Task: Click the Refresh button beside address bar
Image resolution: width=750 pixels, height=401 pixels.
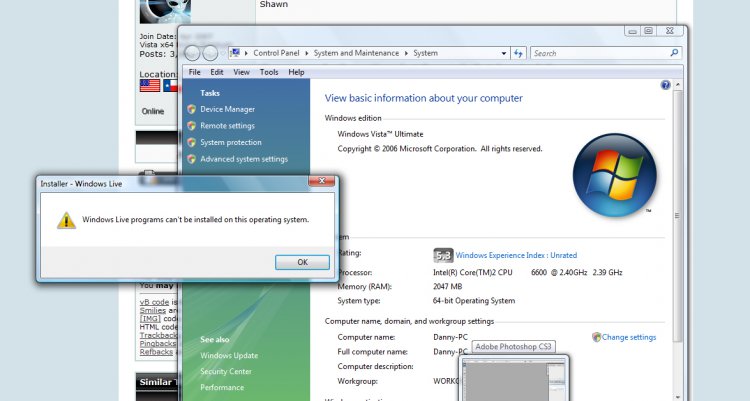Action: point(518,54)
